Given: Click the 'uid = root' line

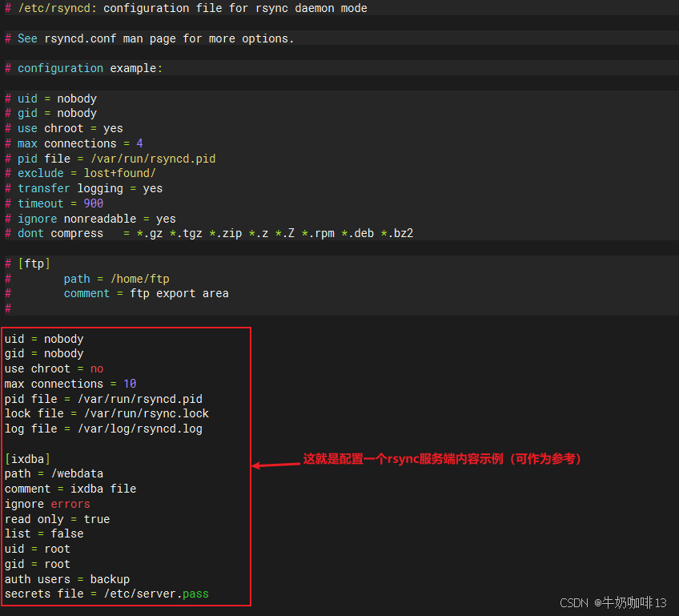Looking at the screenshot, I should [38, 549].
